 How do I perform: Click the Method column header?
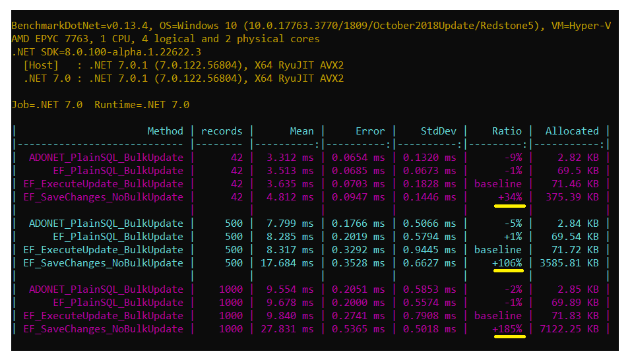click(x=165, y=131)
